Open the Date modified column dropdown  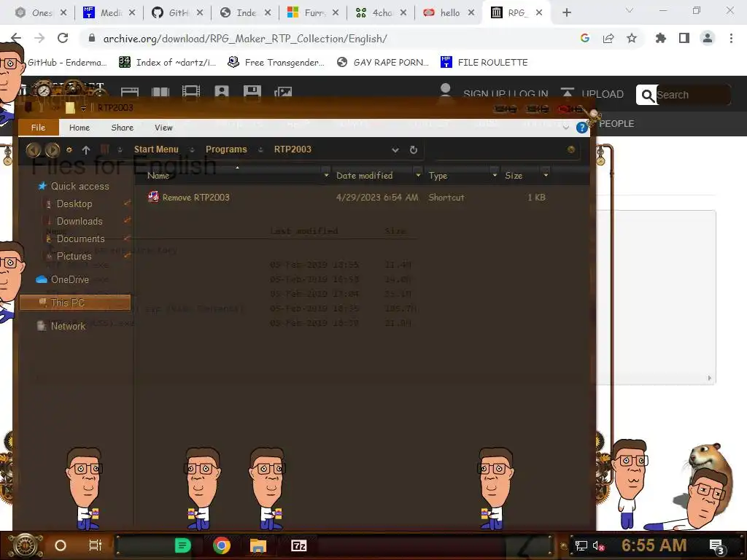click(x=418, y=176)
